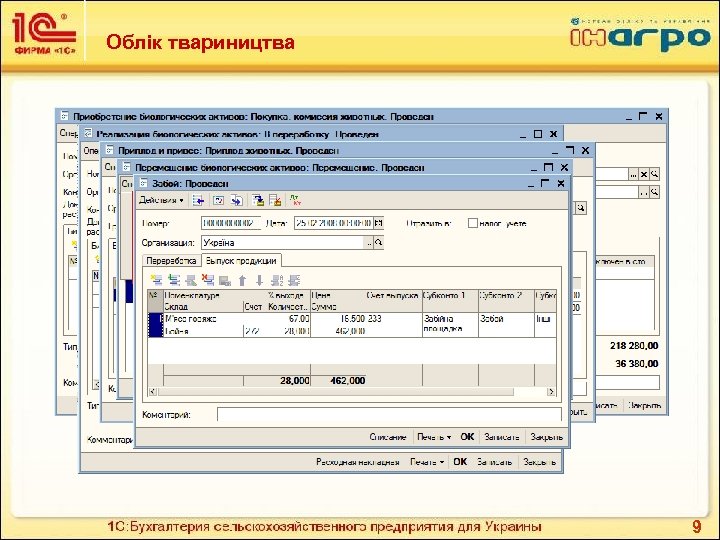
Task: Click OK in the Забой window
Action: 467,437
